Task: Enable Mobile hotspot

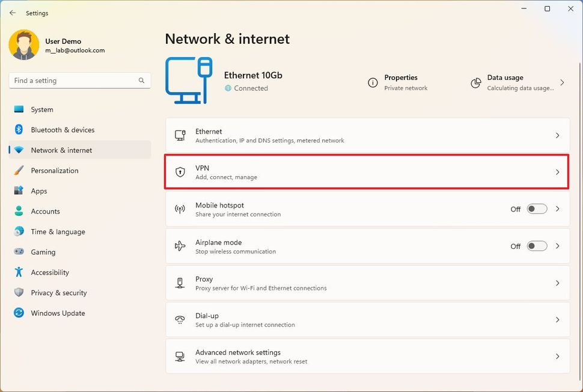Action: (x=537, y=209)
